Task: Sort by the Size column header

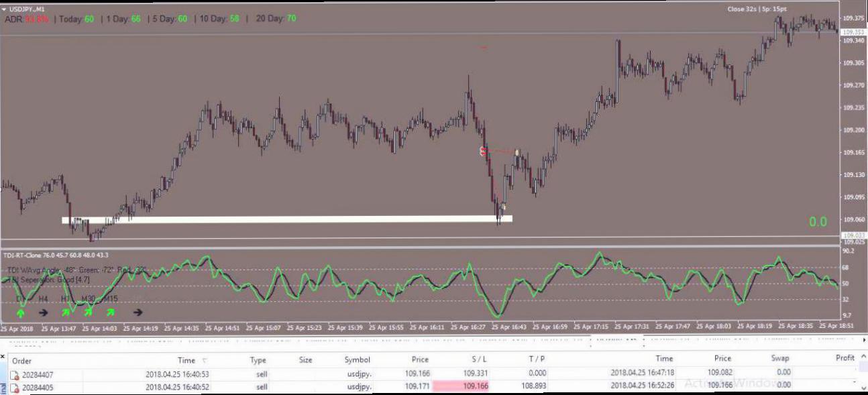Action: tap(305, 360)
